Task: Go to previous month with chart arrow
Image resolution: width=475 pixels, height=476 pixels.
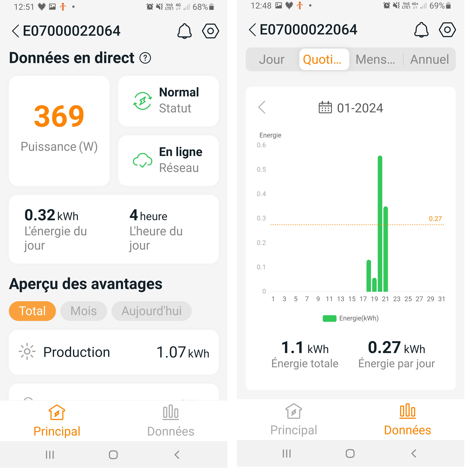Action: (262, 107)
